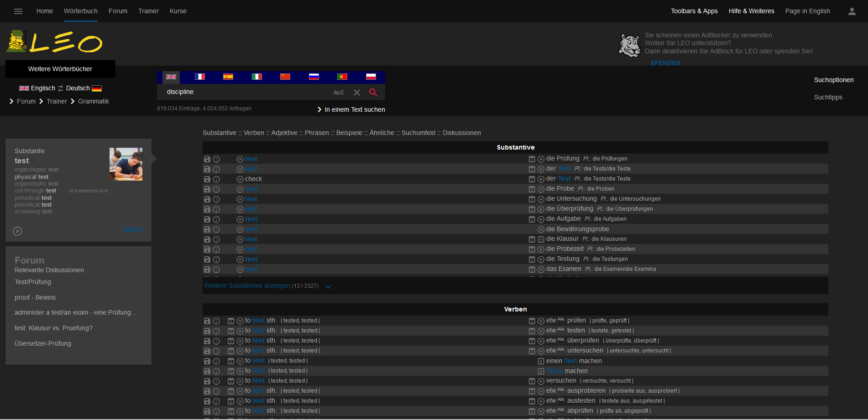Click the user account profile icon
Image resolution: width=868 pixels, height=420 pixels.
pyautogui.click(x=852, y=11)
